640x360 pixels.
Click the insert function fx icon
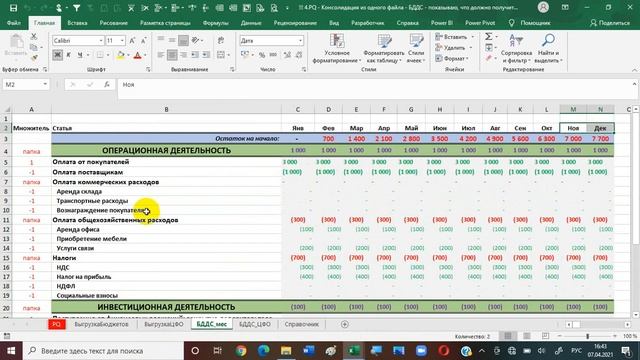[x=107, y=84]
